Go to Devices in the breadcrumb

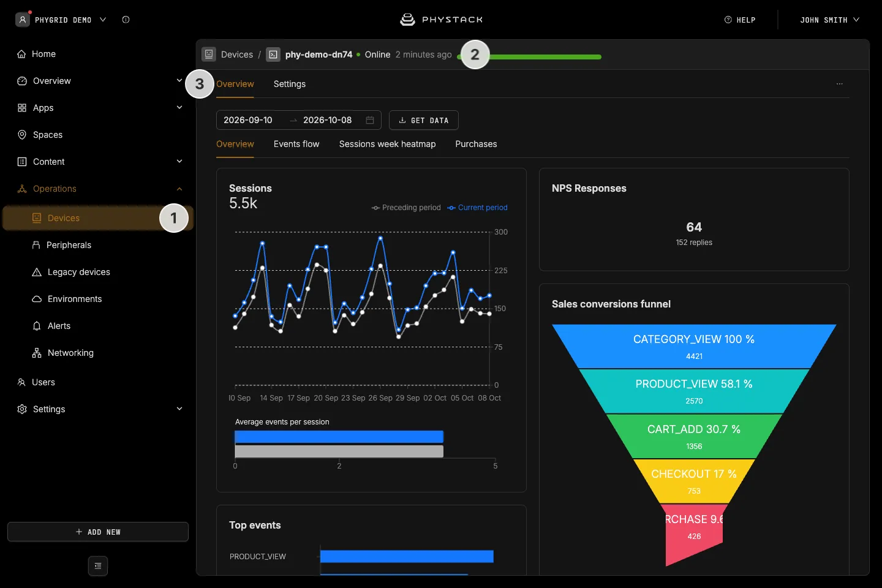click(x=237, y=55)
